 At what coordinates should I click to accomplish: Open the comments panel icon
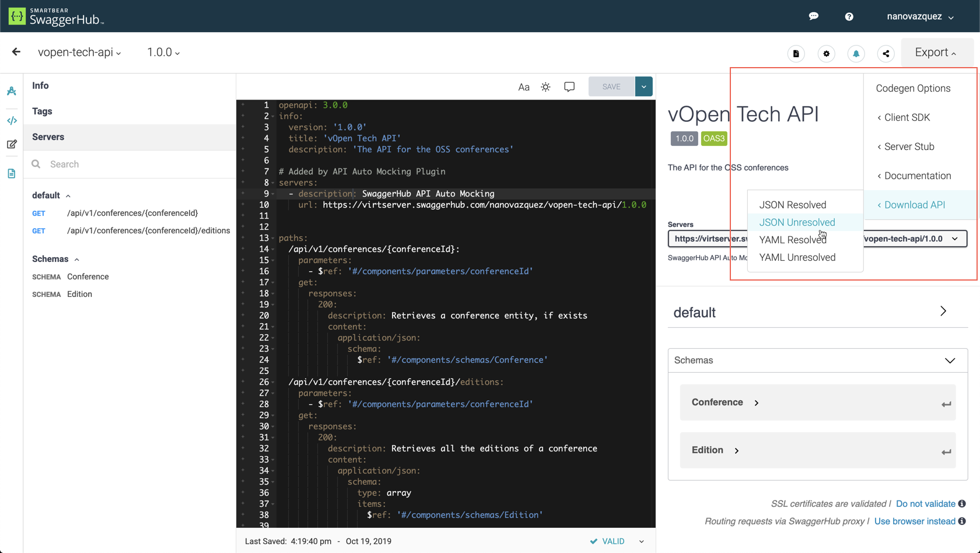pos(569,87)
